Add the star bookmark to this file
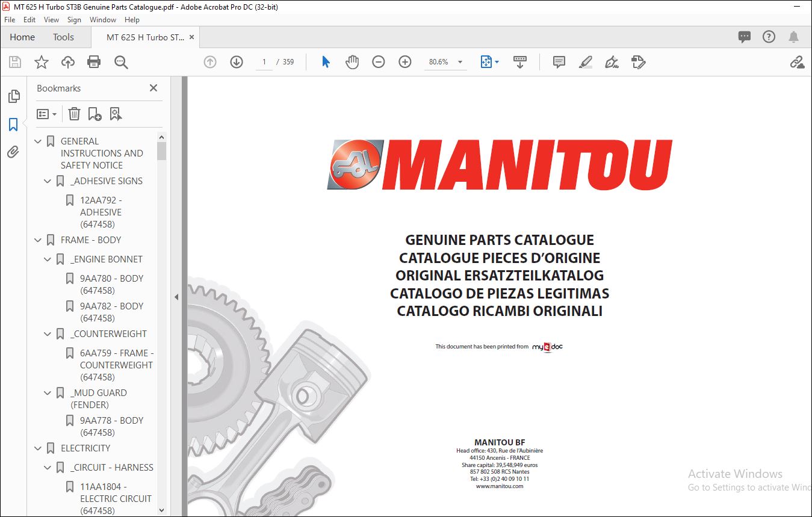The height and width of the screenshot is (517, 812). click(42, 62)
